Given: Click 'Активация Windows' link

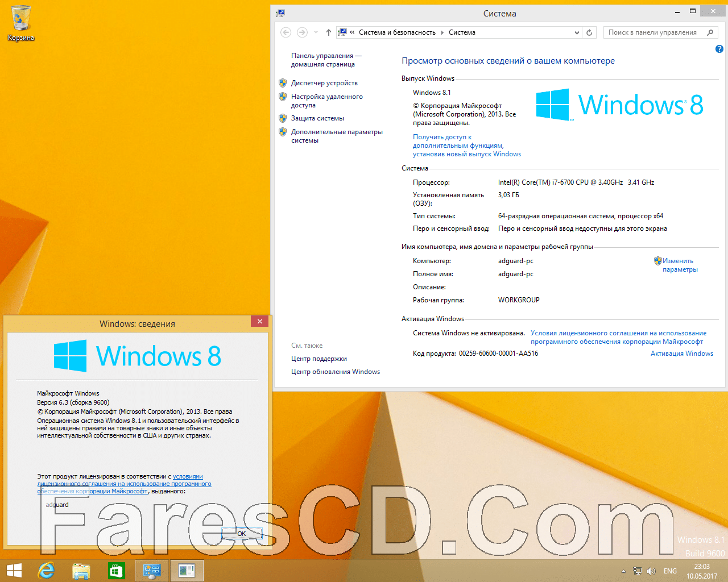Looking at the screenshot, I should (x=682, y=354).
